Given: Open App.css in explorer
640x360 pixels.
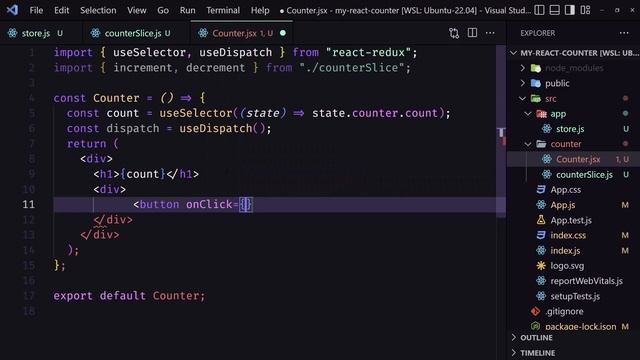Looking at the screenshot, I should 565,190.
